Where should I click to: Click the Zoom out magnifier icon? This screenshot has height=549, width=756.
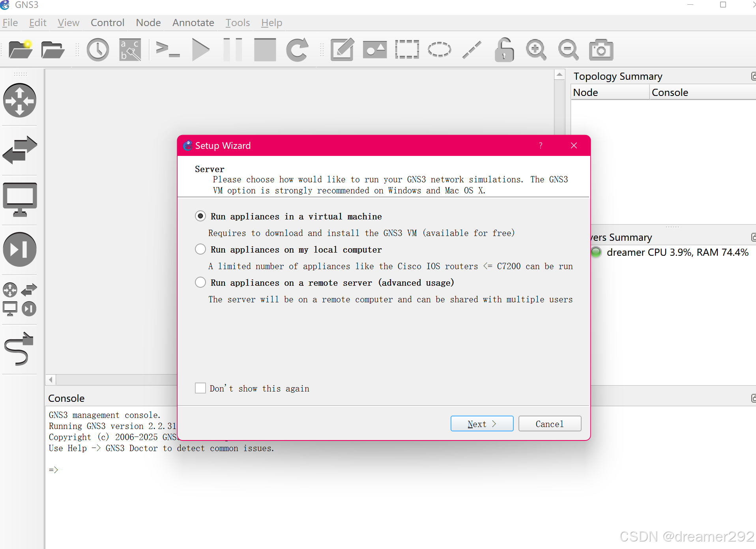pyautogui.click(x=569, y=50)
